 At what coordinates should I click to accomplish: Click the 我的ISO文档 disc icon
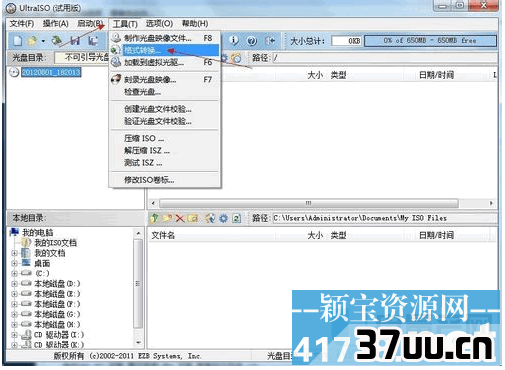pos(26,242)
